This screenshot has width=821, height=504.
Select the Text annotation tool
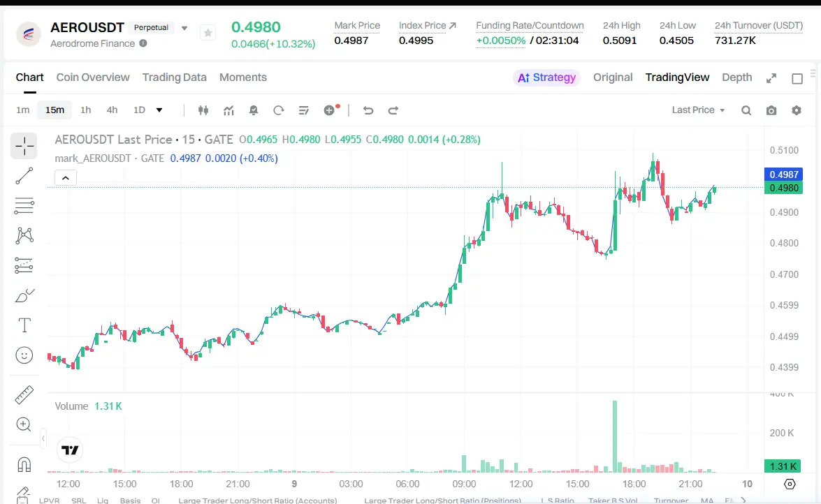click(24, 325)
